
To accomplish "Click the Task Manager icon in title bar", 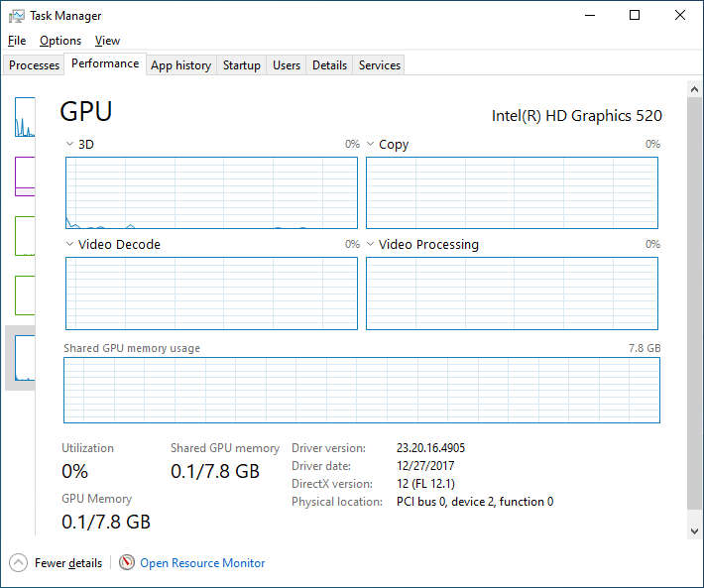I will tap(16, 16).
